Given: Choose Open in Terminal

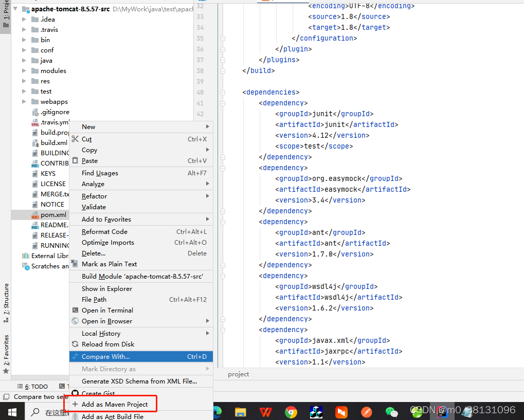Looking at the screenshot, I should 141,311.
